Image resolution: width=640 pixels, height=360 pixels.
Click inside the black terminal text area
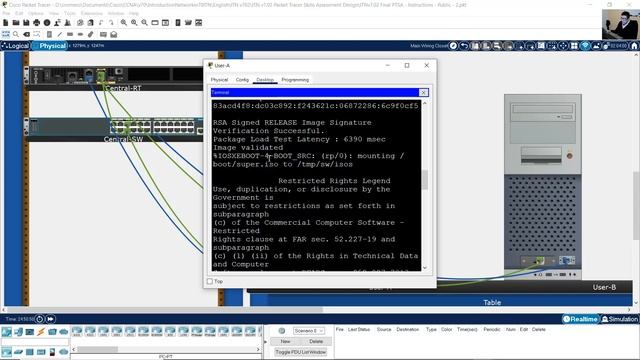tap(316, 185)
